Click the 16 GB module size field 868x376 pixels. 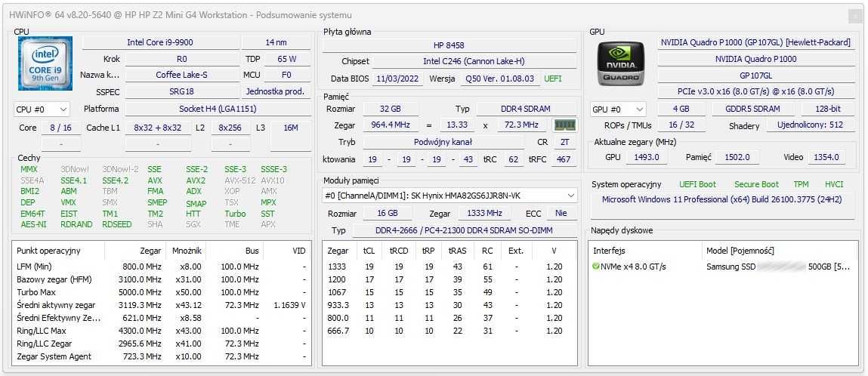386,214
